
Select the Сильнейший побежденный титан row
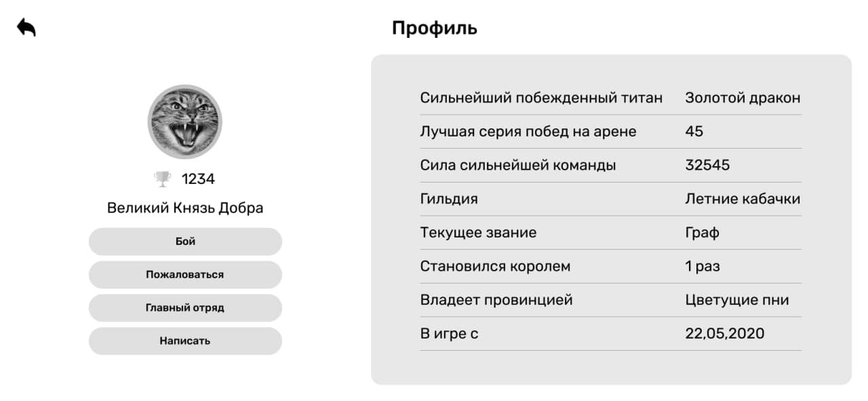coord(610,98)
